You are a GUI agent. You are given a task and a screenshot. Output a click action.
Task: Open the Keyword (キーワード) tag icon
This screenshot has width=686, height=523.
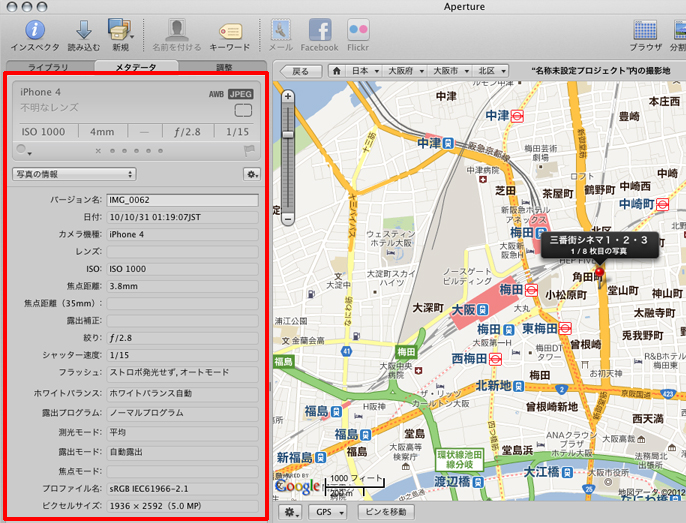click(230, 32)
